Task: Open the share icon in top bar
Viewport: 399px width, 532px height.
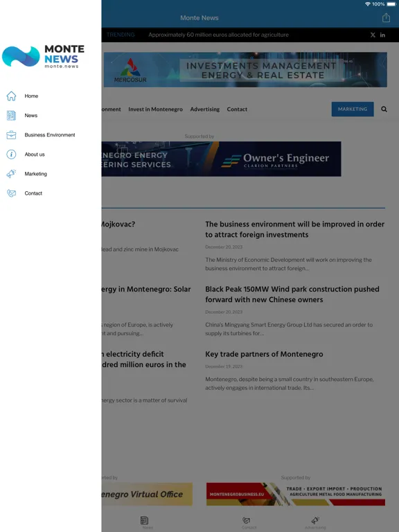Action: [x=386, y=17]
